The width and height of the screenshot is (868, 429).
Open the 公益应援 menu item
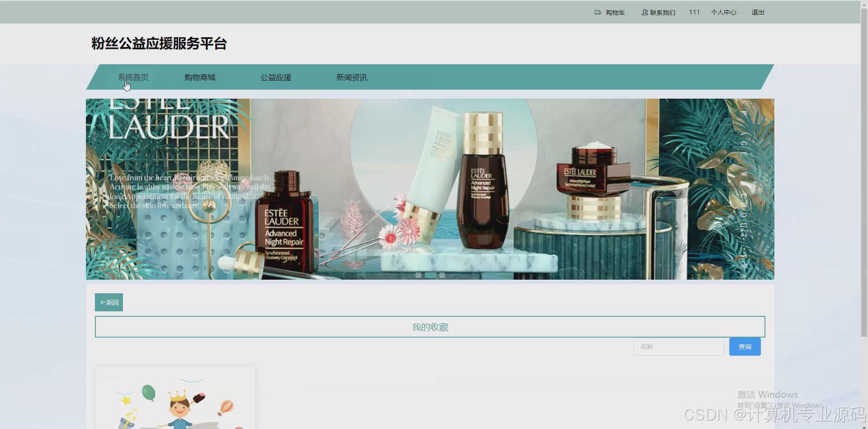[276, 77]
